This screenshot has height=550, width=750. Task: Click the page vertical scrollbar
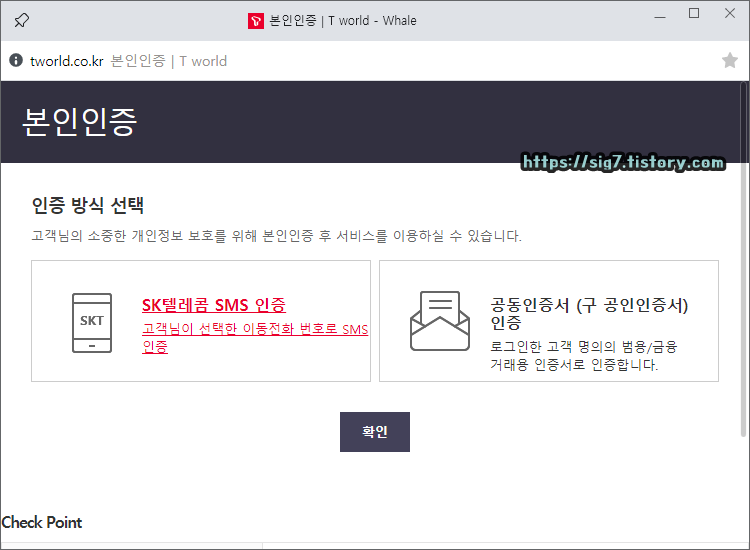click(743, 258)
